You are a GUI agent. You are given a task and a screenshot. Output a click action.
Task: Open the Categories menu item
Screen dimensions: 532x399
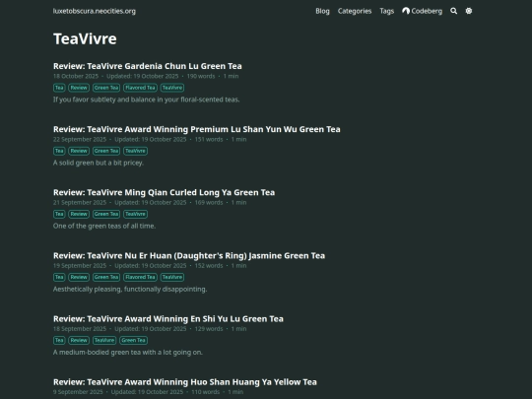point(355,11)
